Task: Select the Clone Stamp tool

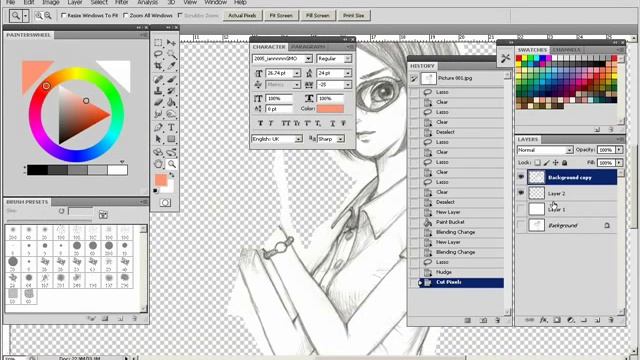Action: 158,91
